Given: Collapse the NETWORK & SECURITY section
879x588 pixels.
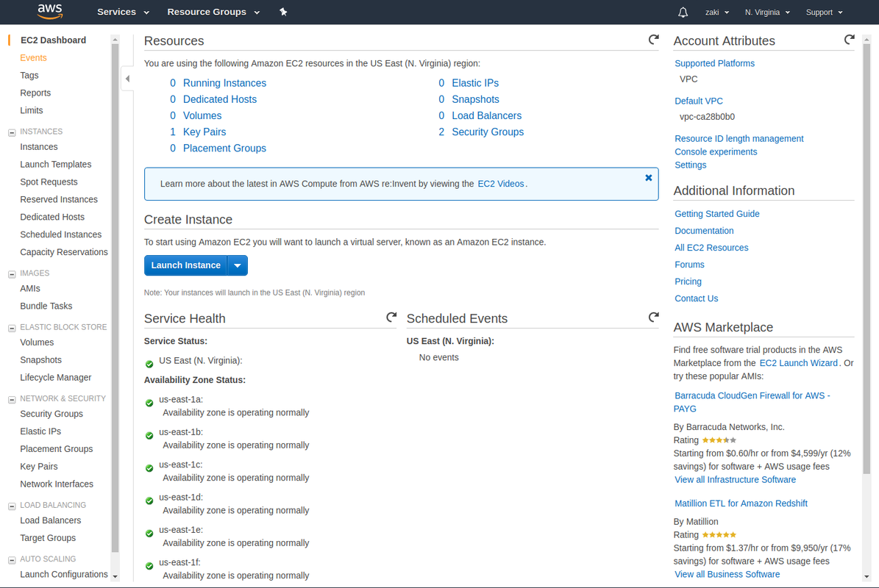Looking at the screenshot, I should pyautogui.click(x=12, y=400).
